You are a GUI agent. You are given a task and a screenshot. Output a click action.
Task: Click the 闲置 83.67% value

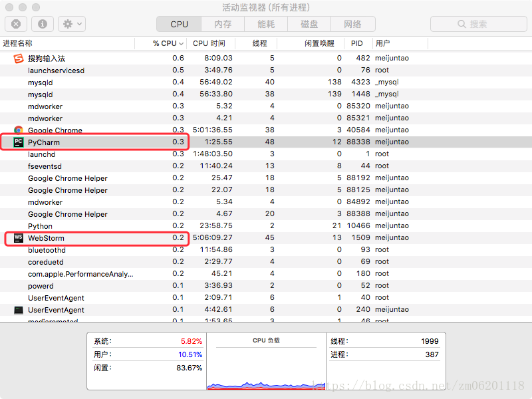tap(190, 368)
